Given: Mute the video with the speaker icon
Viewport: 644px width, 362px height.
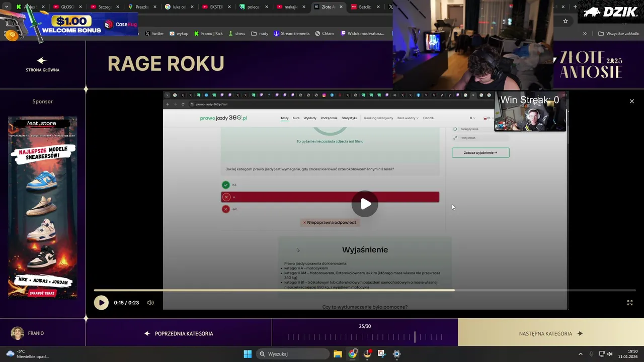Looking at the screenshot, I should coord(150,303).
